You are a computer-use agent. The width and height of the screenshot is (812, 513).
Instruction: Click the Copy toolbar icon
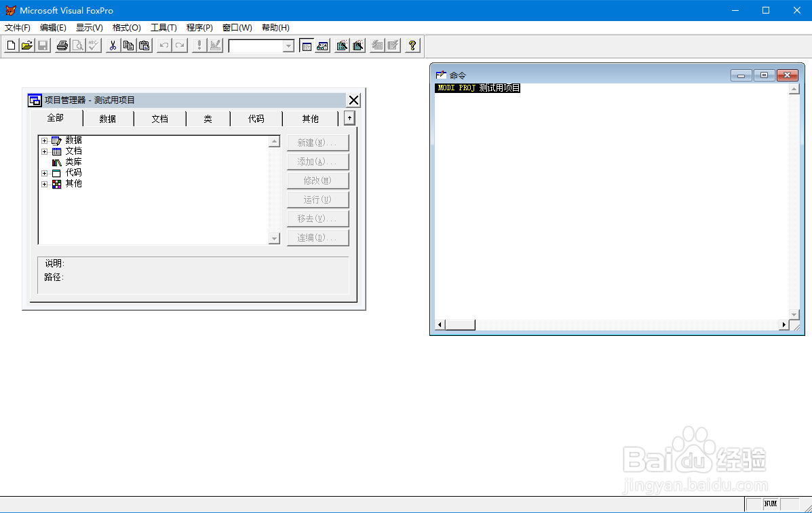pos(128,45)
